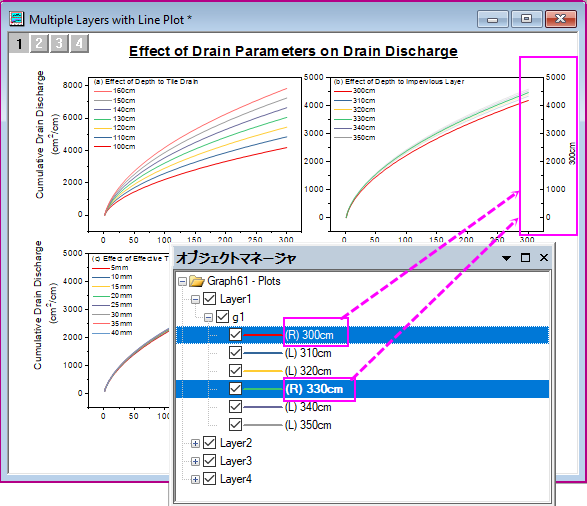Select layer 4 icon button
Viewport: 587px width, 506px height.
79,43
